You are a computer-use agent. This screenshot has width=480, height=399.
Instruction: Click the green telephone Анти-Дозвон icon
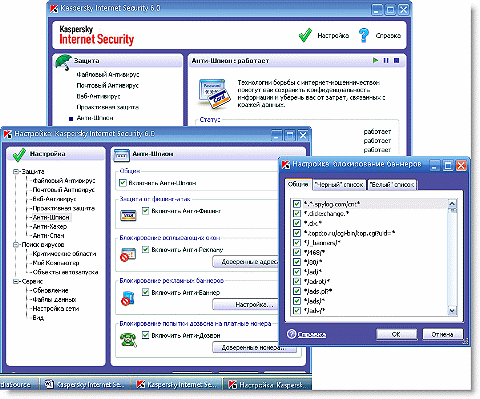point(128,340)
